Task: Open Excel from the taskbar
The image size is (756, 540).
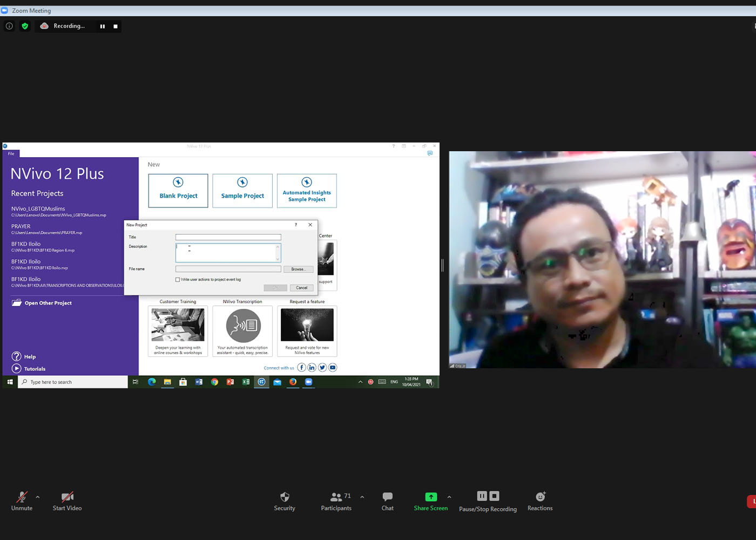Action: (246, 382)
